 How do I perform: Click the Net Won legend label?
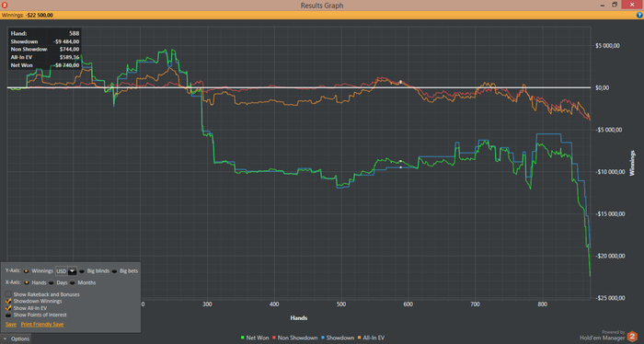pos(258,338)
